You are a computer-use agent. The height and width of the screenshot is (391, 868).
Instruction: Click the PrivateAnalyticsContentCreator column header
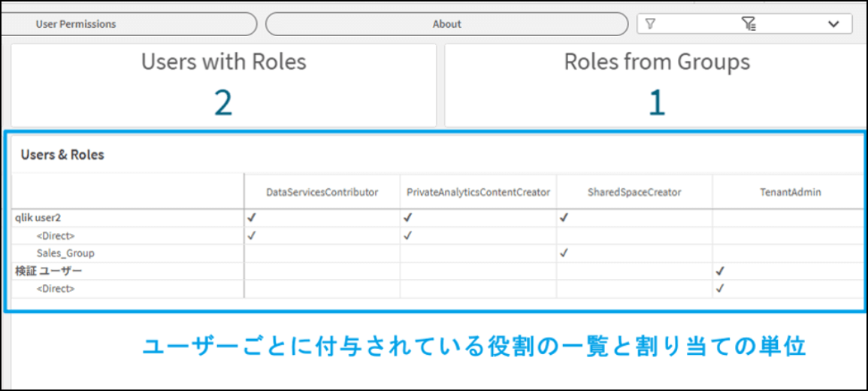click(x=478, y=192)
